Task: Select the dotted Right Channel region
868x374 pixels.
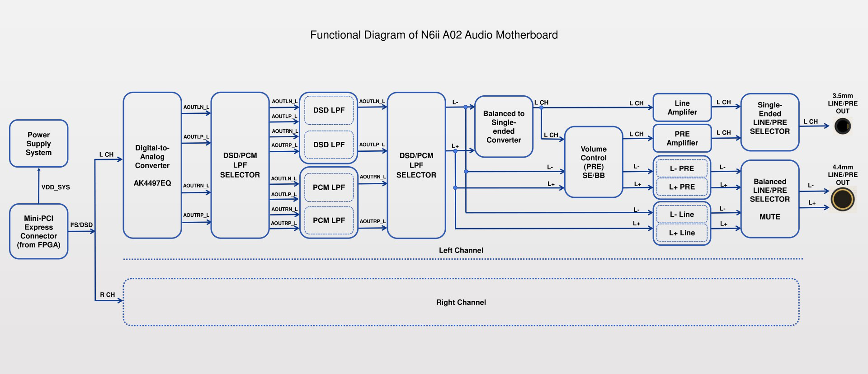Action: 461,302
